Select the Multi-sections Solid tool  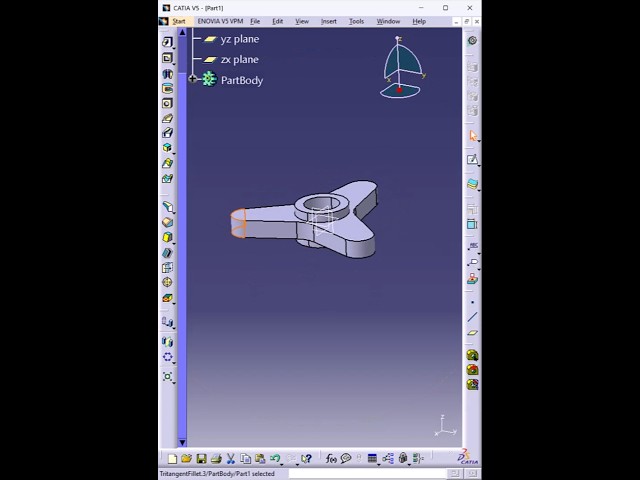(x=167, y=163)
